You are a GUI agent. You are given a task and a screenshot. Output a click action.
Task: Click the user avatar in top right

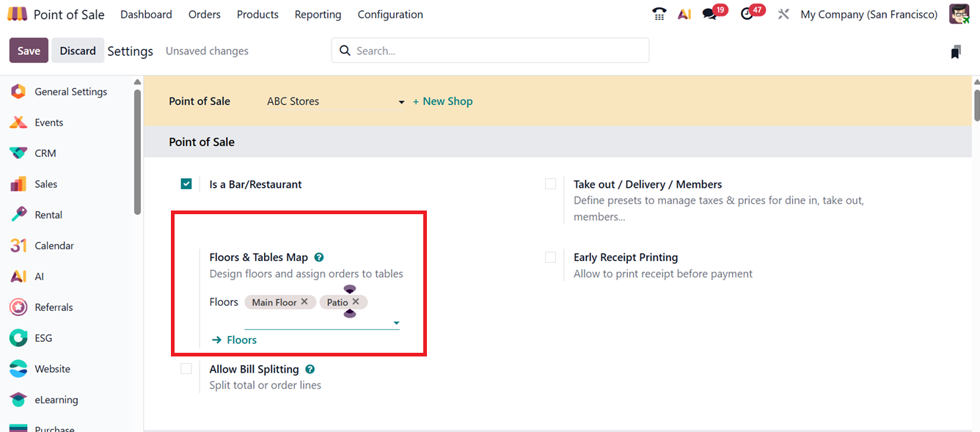coord(959,14)
